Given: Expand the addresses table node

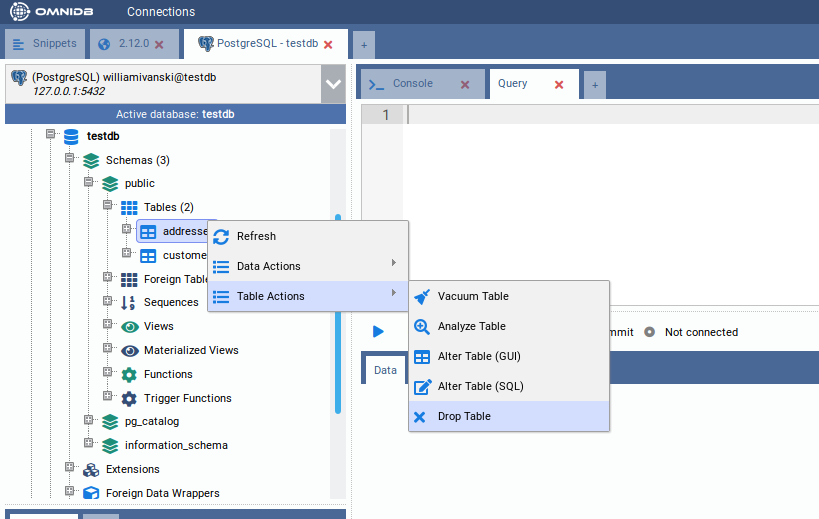Looking at the screenshot, I should [x=126, y=229].
